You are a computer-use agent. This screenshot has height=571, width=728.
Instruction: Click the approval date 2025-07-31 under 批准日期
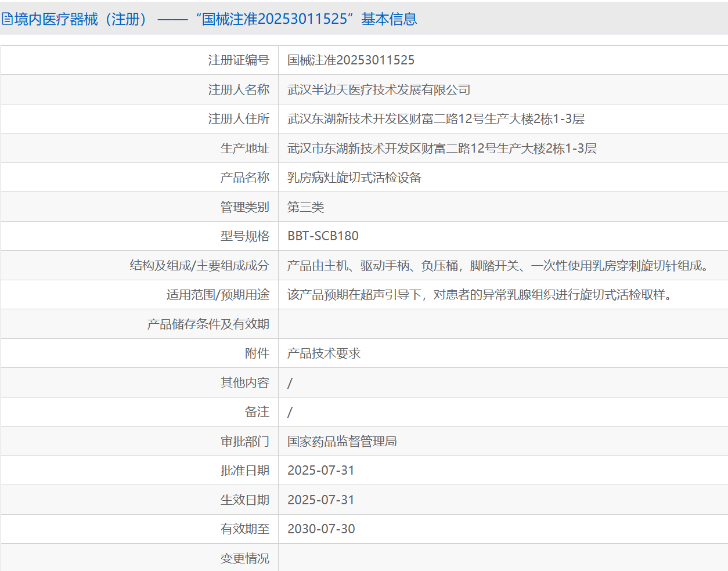click(320, 471)
